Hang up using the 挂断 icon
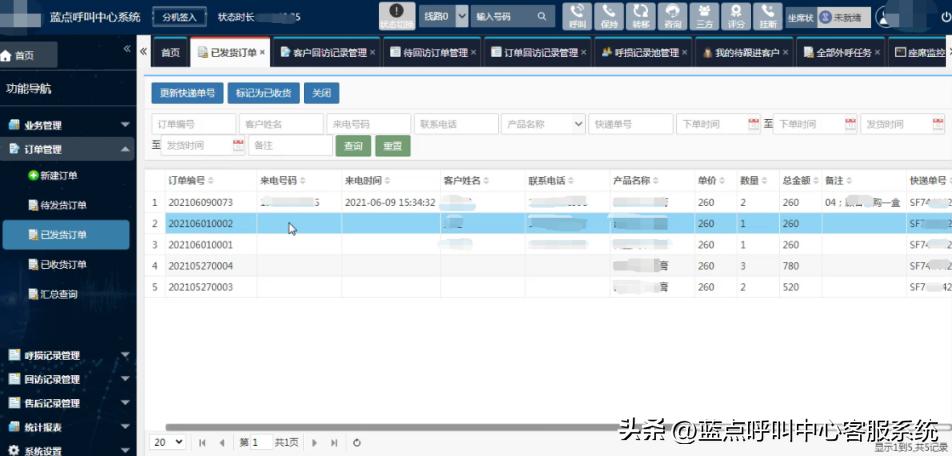Screen dimensions: 952x456 767,15
